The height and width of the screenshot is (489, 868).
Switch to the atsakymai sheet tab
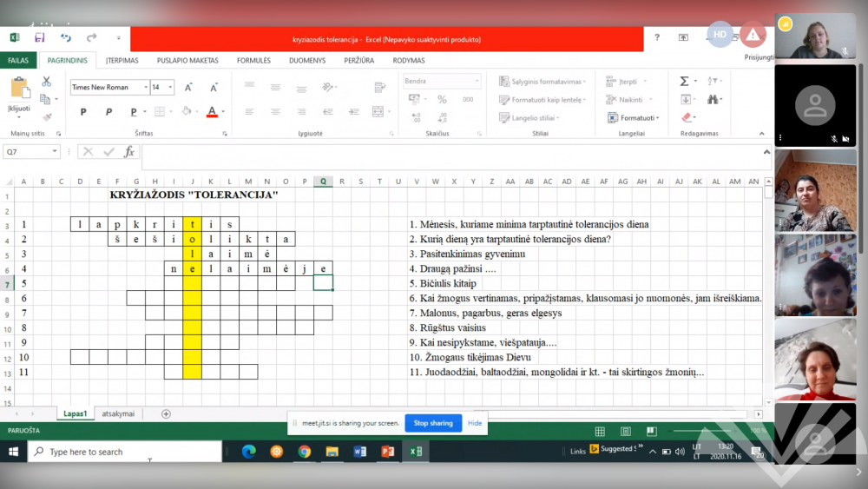118,414
